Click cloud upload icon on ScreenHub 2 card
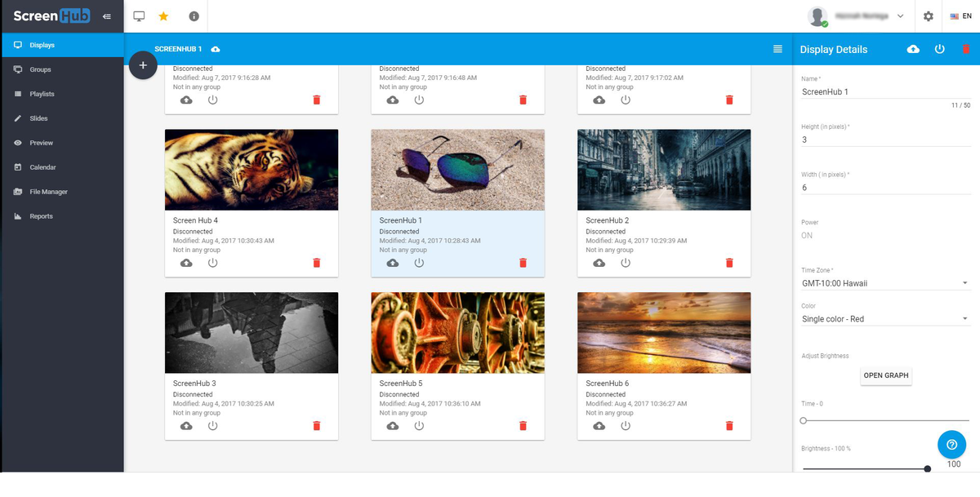Image resolution: width=980 pixels, height=497 pixels. click(x=599, y=263)
